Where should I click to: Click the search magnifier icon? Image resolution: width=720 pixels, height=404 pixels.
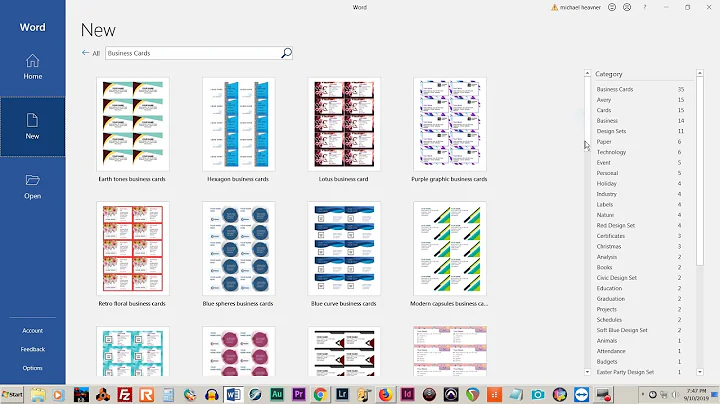point(286,53)
